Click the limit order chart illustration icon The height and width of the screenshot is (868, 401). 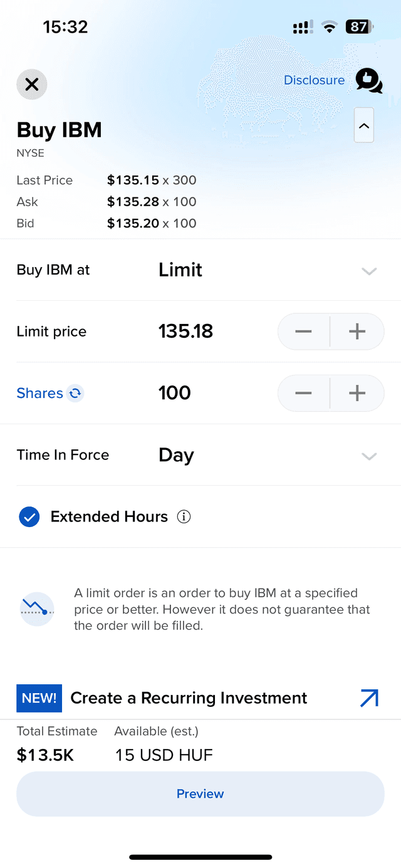[x=36, y=609]
